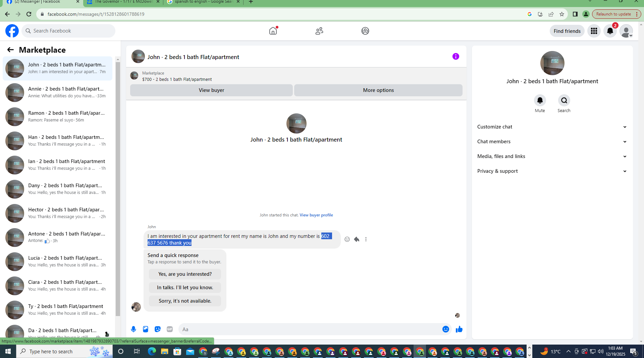Click More options button

coord(378,90)
